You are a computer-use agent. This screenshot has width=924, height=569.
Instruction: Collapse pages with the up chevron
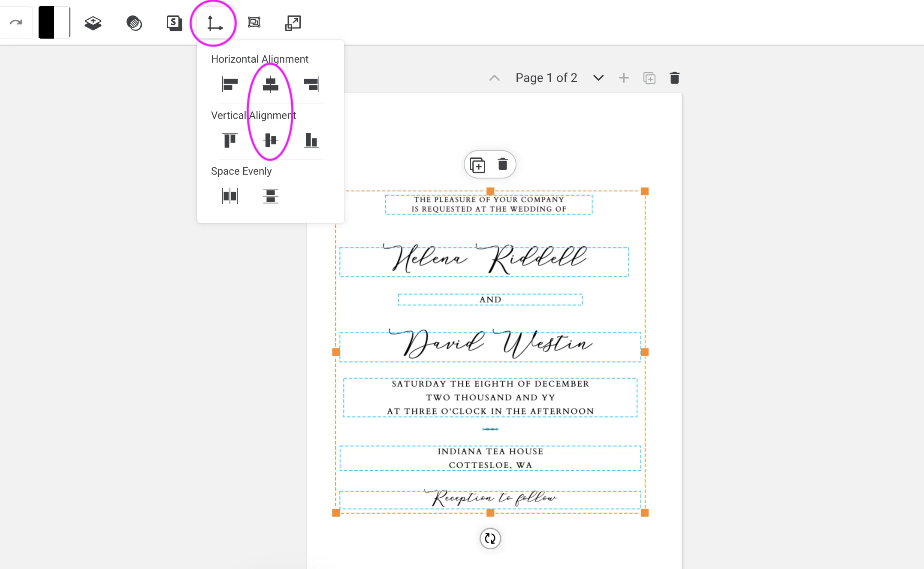coord(494,78)
